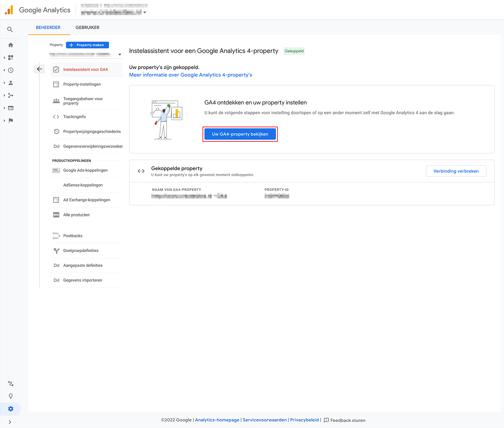This screenshot has height=428, width=504.
Task: Click the blurred GA4 property name value
Action: click(189, 196)
